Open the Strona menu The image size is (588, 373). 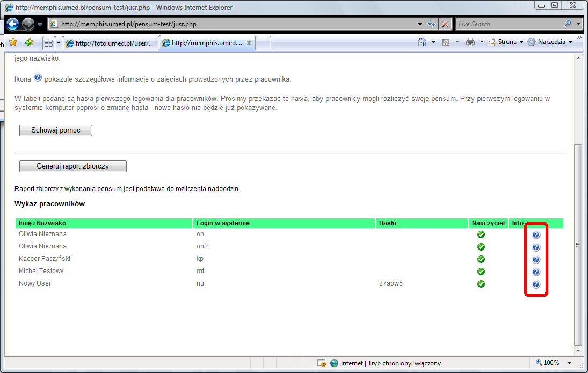click(x=505, y=42)
